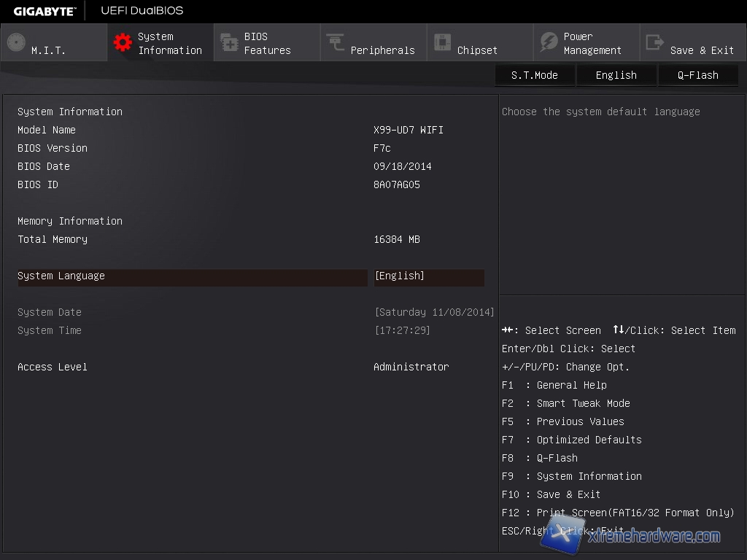The height and width of the screenshot is (560, 747).
Task: Click F10 Save & Exit shortcut text
Action: [551, 494]
